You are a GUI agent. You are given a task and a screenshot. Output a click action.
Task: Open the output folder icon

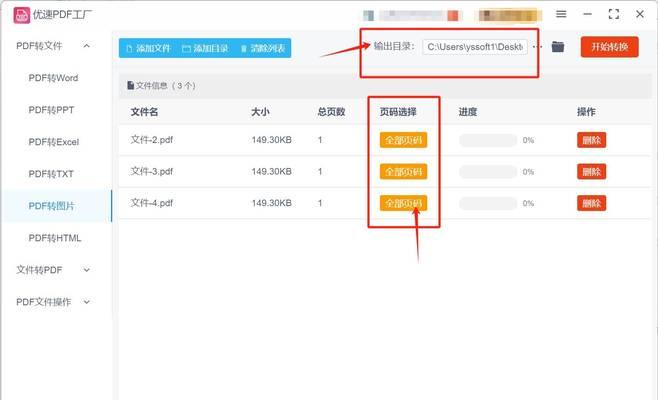(x=558, y=47)
